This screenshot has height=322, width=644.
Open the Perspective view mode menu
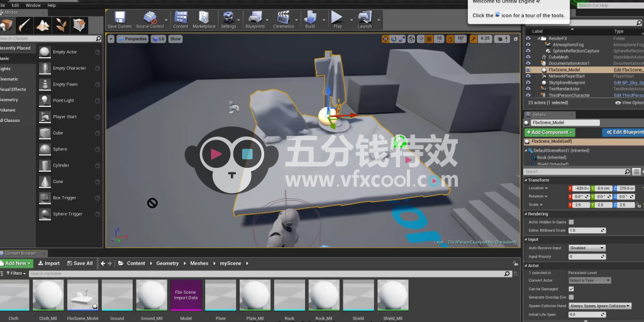(132, 39)
